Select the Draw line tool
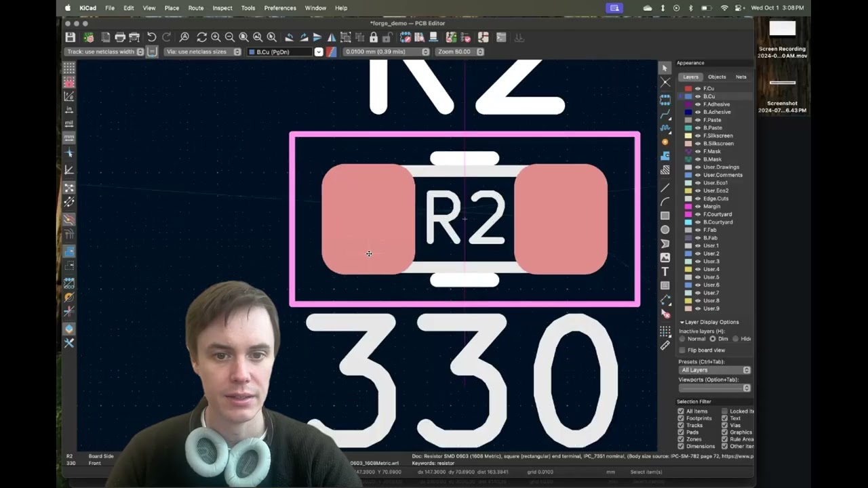Screen dimensions: 868x488 click(x=665, y=187)
